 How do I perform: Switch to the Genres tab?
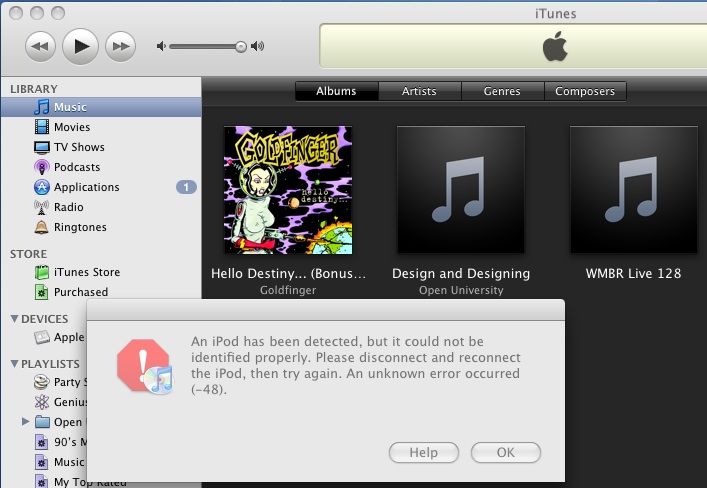pyautogui.click(x=502, y=91)
